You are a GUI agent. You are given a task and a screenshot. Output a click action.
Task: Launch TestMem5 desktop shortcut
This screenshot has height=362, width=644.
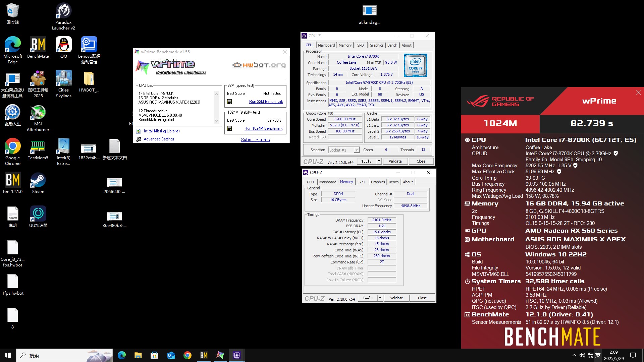38,149
